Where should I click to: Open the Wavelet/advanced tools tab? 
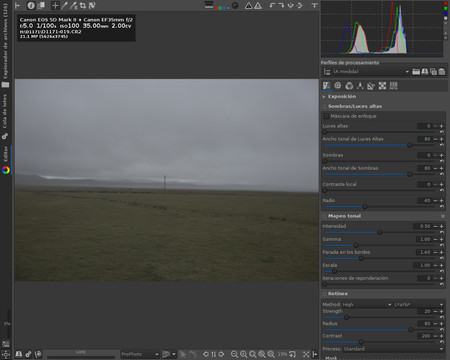360,86
